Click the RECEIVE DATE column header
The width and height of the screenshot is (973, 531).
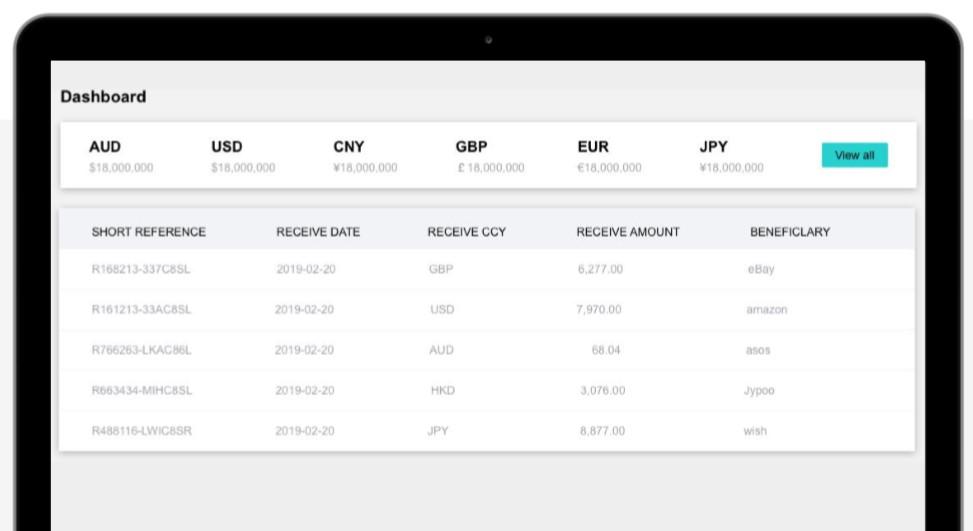[x=318, y=232]
